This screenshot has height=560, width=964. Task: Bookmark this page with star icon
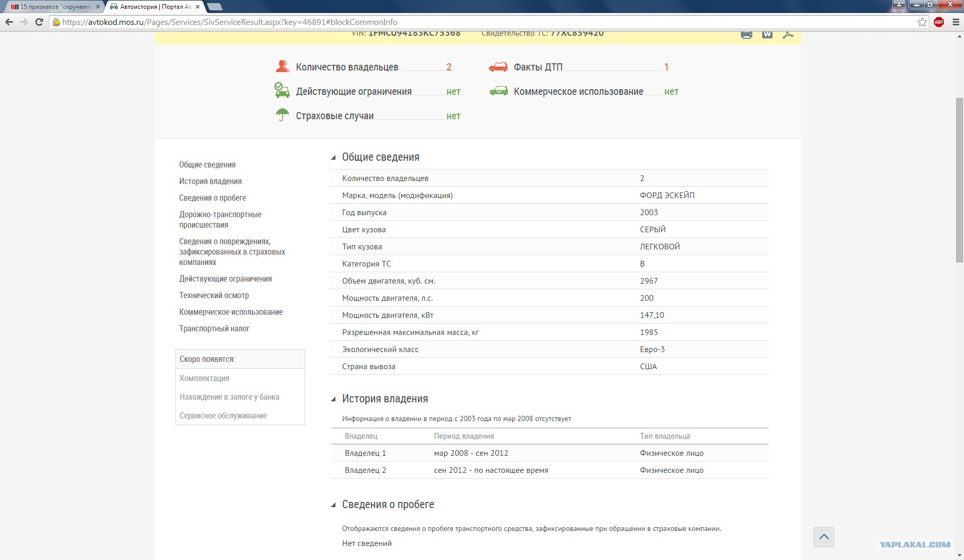click(922, 22)
